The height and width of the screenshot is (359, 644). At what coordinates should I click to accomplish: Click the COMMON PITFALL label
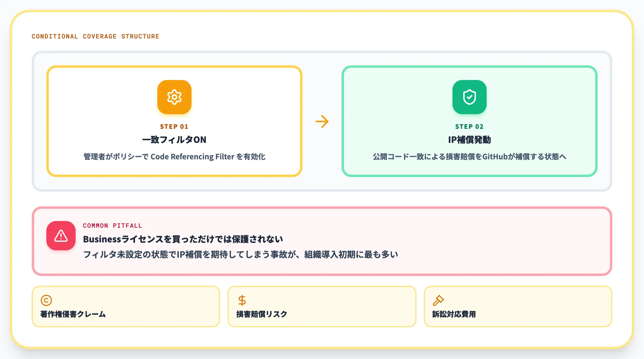113,226
